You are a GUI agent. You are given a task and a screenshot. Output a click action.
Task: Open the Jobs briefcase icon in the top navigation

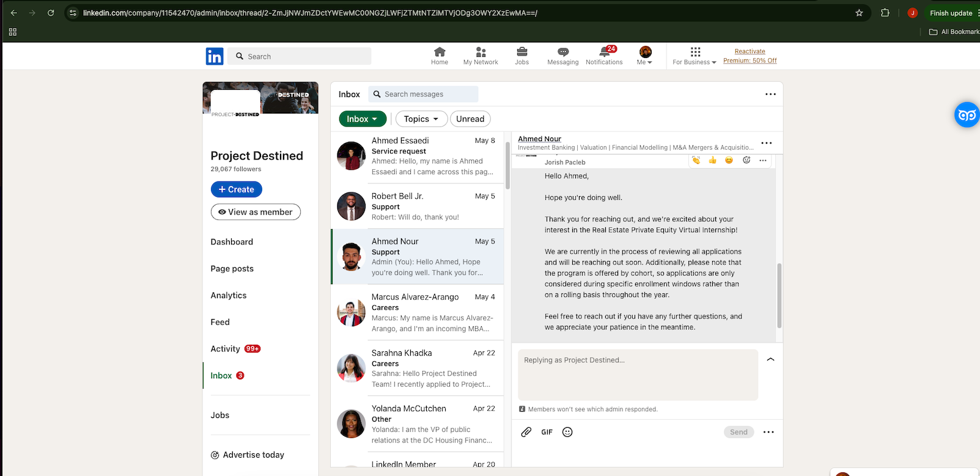tap(522, 56)
